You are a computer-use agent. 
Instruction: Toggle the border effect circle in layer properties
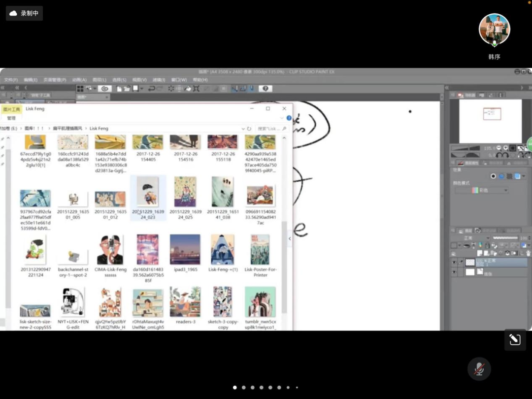[x=493, y=176]
